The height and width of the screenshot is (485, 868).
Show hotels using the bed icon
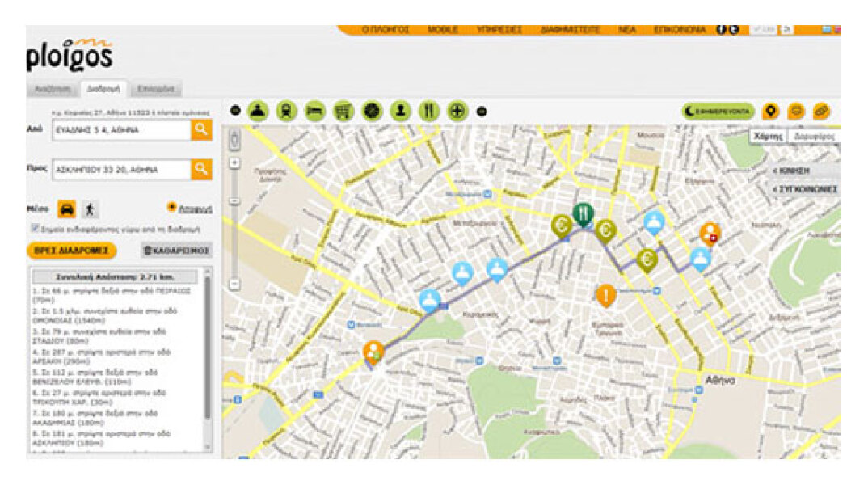pos(315,112)
